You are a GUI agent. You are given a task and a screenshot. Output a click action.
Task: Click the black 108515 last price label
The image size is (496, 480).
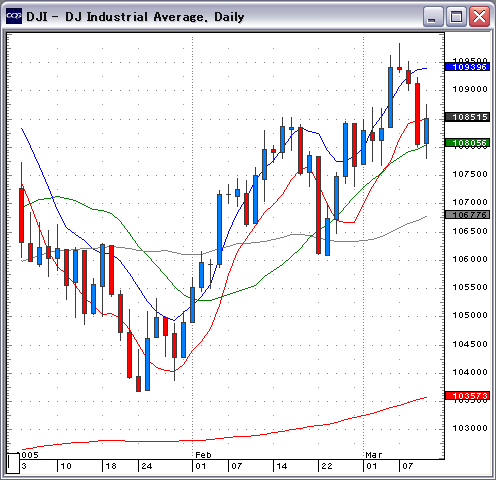tap(467, 117)
